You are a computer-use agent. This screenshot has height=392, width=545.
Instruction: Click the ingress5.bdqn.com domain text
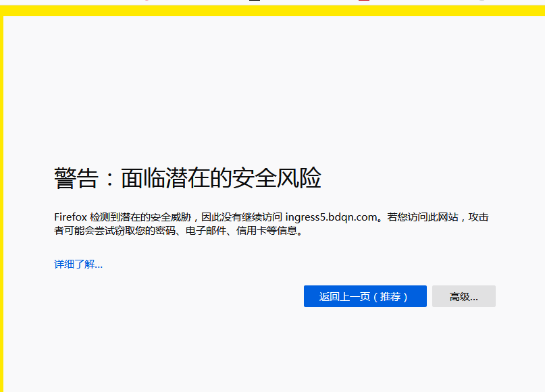(331, 217)
